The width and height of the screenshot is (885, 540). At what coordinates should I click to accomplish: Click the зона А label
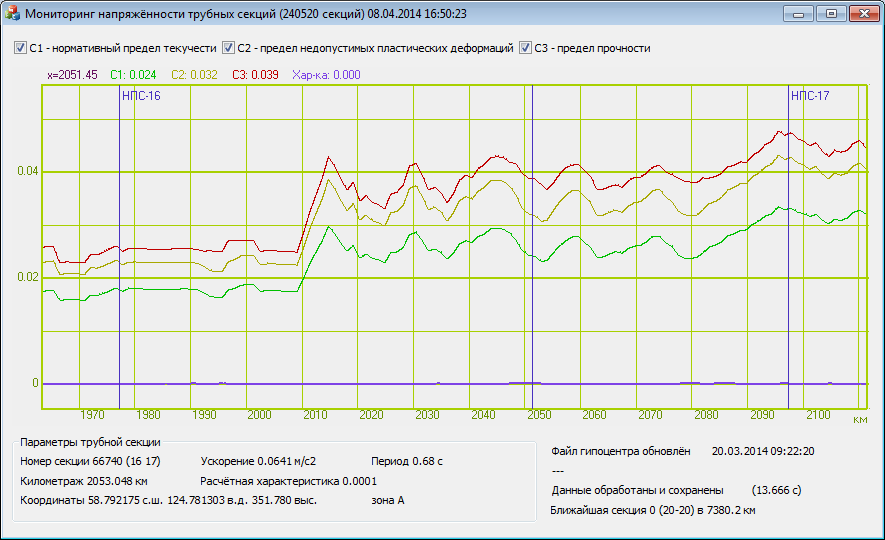[x=388, y=501]
